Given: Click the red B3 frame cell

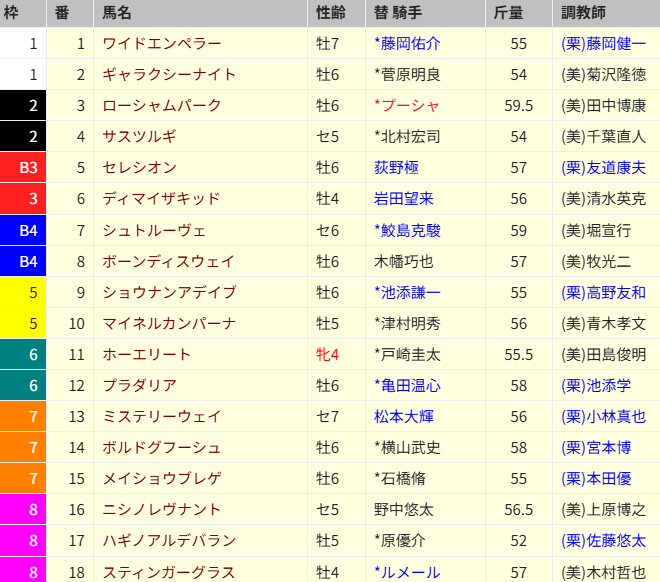Looking at the screenshot, I should tap(33, 167).
